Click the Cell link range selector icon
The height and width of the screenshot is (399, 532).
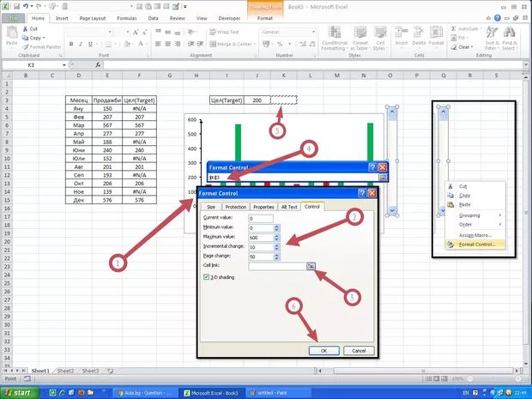click(311, 266)
